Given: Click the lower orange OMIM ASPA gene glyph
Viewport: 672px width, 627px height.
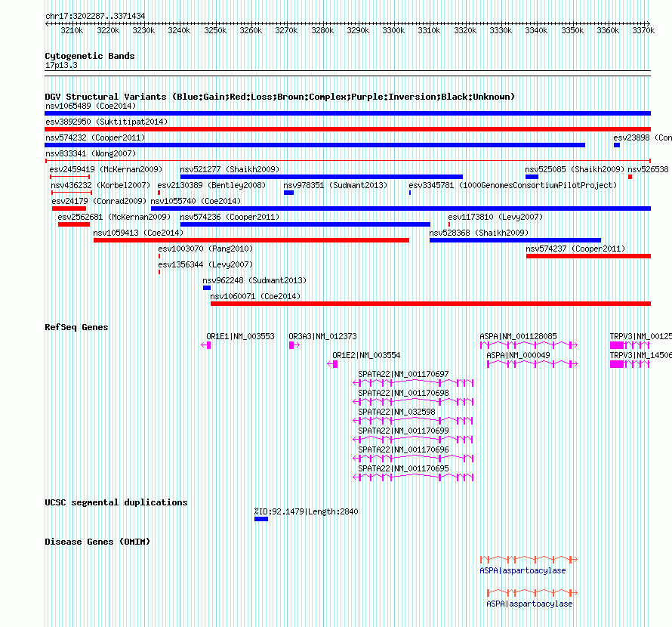Looking at the screenshot, I should [x=532, y=592].
